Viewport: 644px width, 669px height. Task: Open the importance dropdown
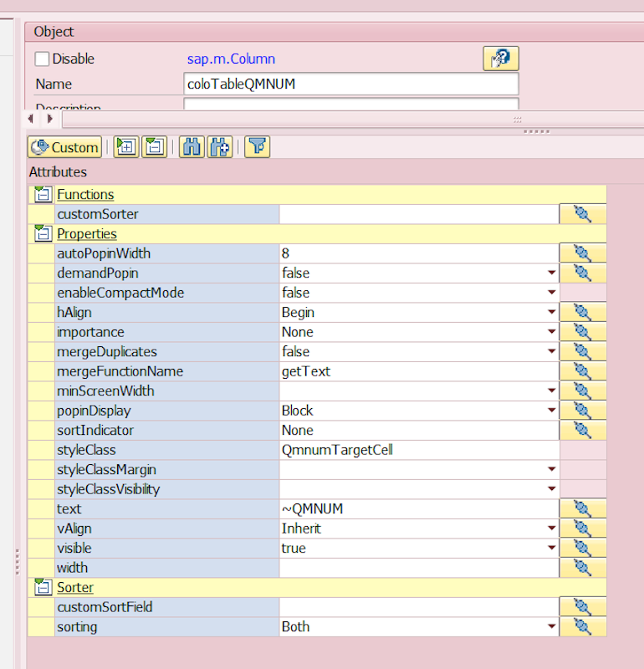click(552, 331)
